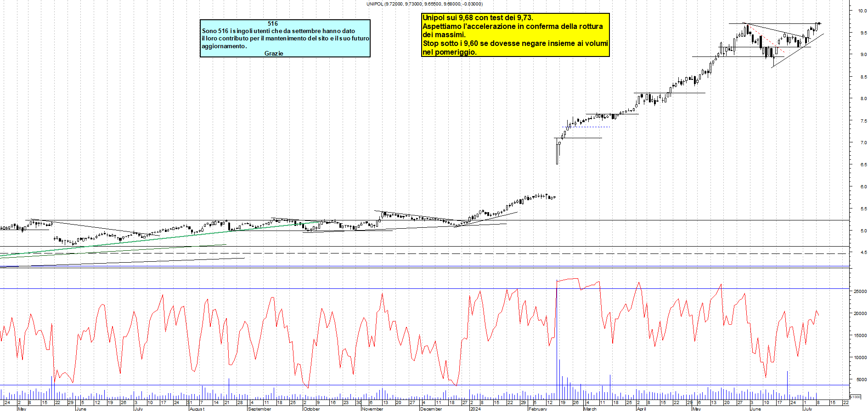
Task: Click the September month label on time axis
Action: tap(259, 409)
